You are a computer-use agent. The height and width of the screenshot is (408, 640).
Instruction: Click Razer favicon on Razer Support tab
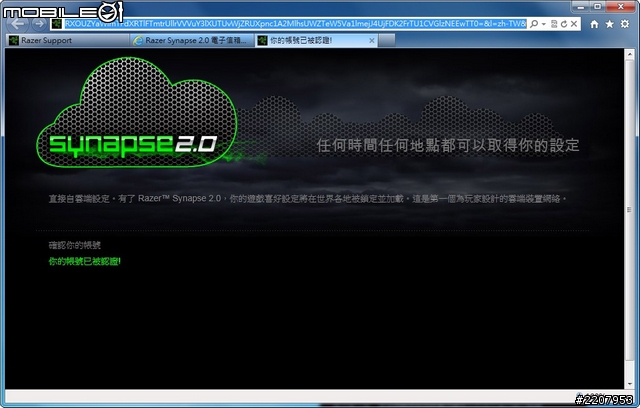pos(14,40)
